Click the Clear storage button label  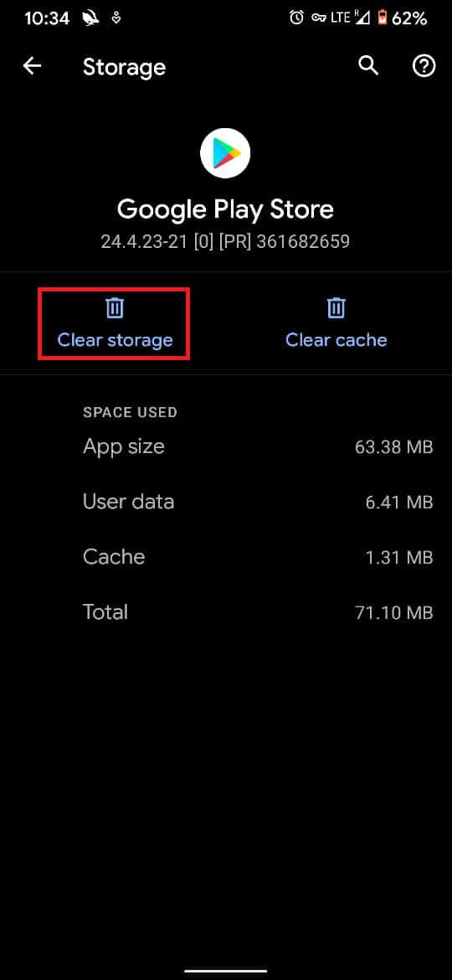pyautogui.click(x=115, y=340)
